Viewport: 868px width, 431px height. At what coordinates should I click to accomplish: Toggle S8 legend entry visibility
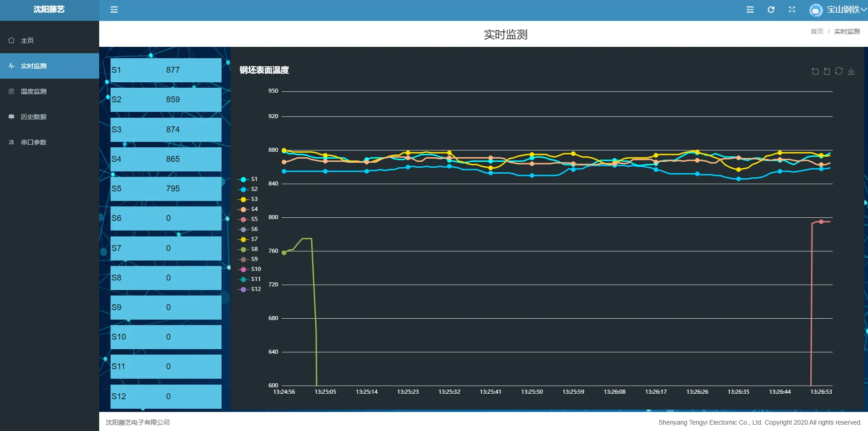pos(248,249)
